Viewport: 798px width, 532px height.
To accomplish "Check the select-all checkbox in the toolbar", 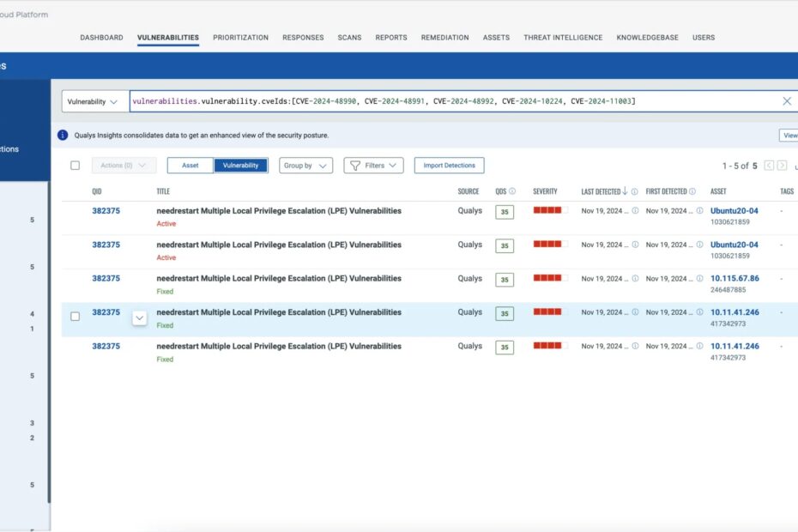I will click(x=75, y=166).
